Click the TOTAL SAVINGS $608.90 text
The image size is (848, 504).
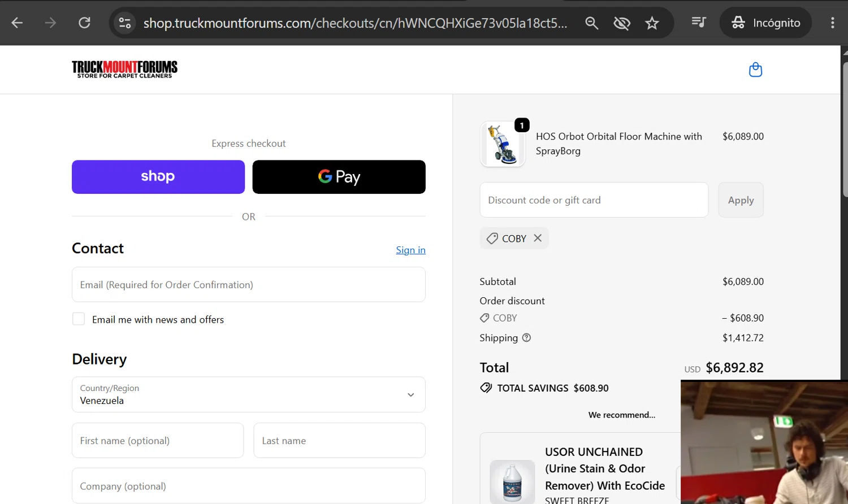[552, 388]
